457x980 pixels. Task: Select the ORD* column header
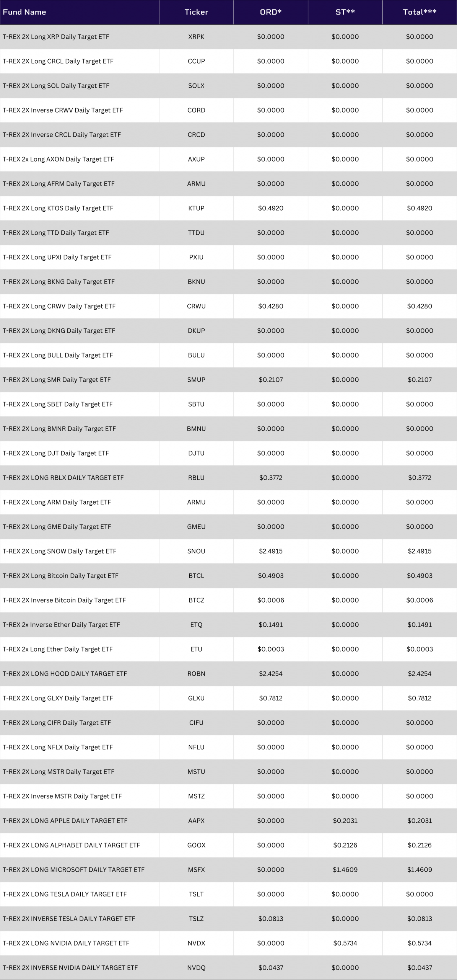click(271, 12)
